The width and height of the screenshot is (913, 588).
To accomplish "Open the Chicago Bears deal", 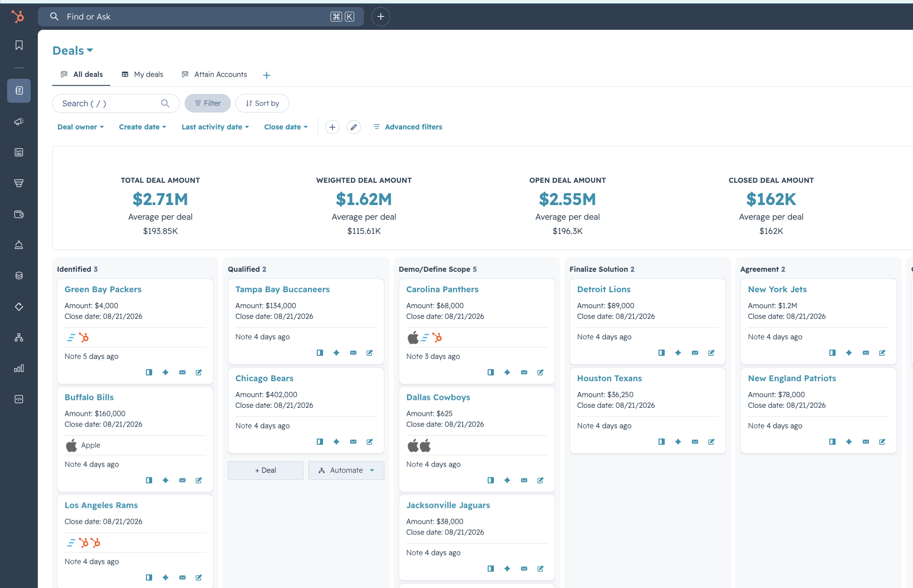I will [x=264, y=379].
